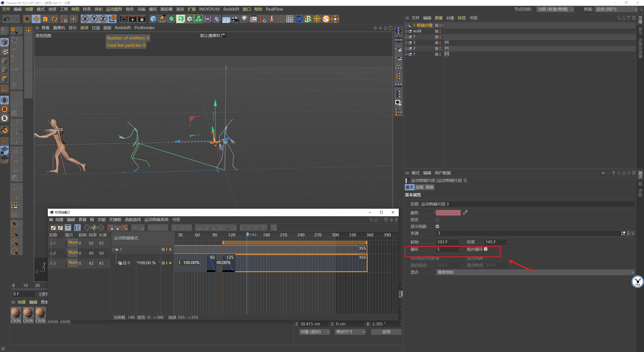Open the 运动剪辑系统 timeline menu

(x=156, y=219)
